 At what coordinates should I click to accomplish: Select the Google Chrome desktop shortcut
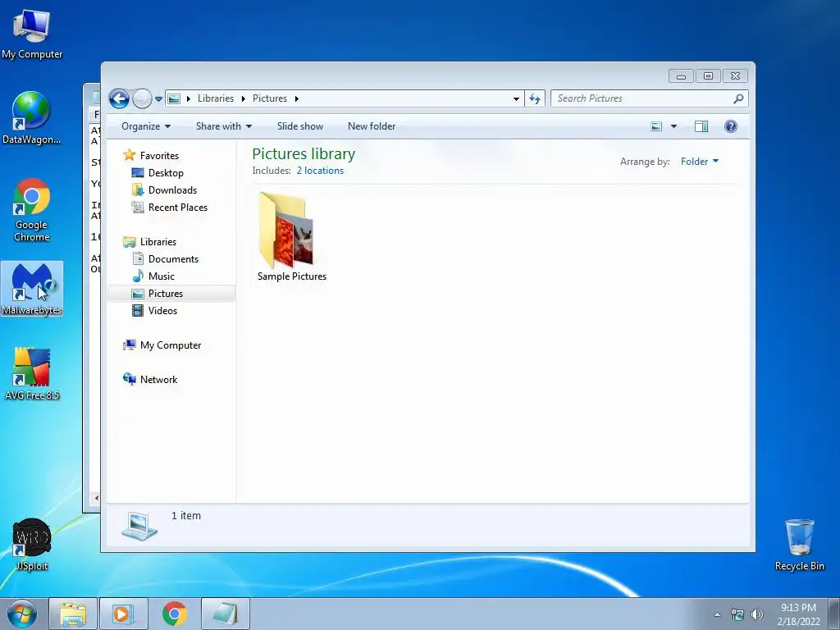(x=32, y=210)
